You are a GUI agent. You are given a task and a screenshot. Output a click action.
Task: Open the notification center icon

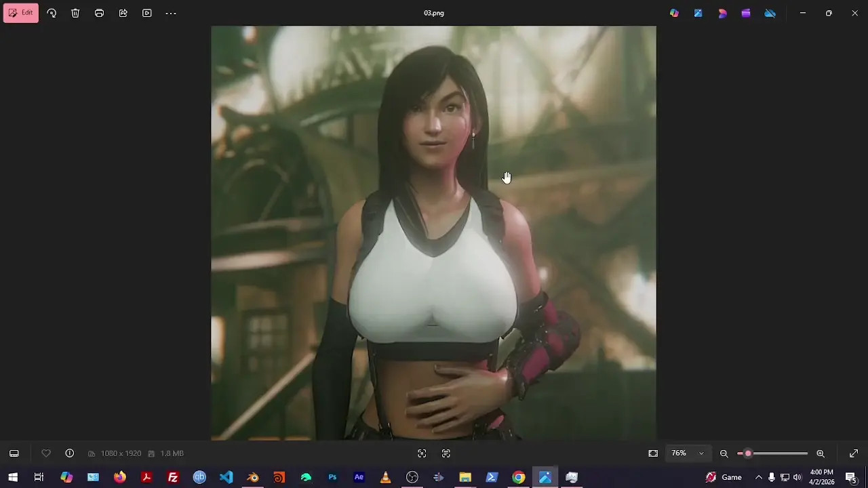tap(850, 478)
